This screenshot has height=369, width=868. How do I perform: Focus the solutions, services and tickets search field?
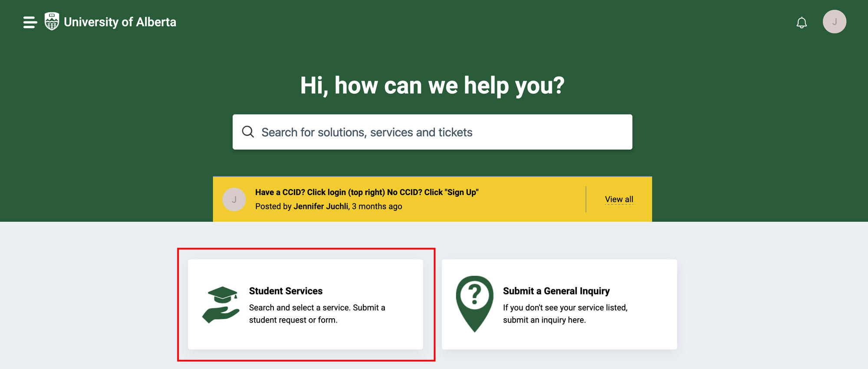coord(432,132)
